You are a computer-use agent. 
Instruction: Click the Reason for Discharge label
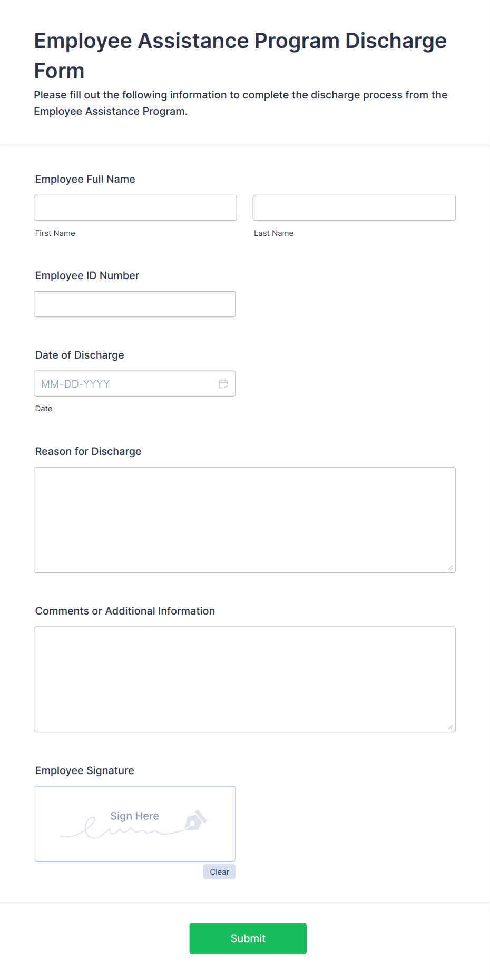coord(88,451)
